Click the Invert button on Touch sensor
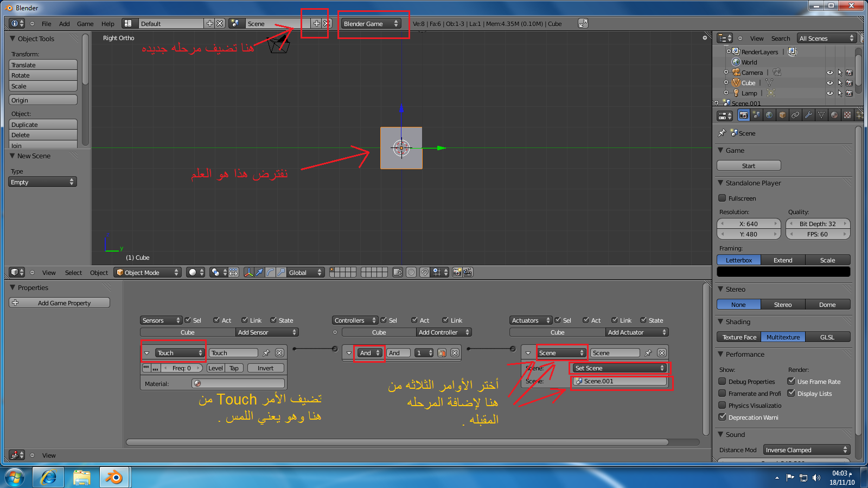 [x=266, y=368]
